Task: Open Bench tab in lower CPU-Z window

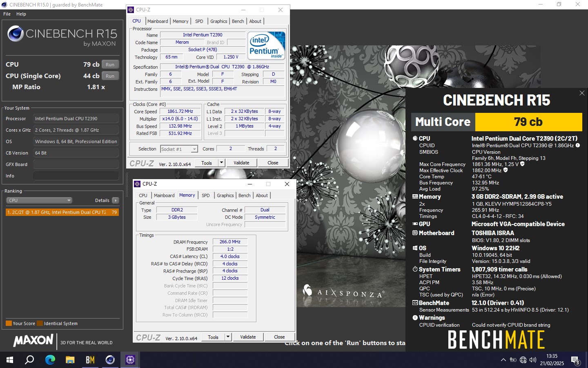Action: [245, 195]
